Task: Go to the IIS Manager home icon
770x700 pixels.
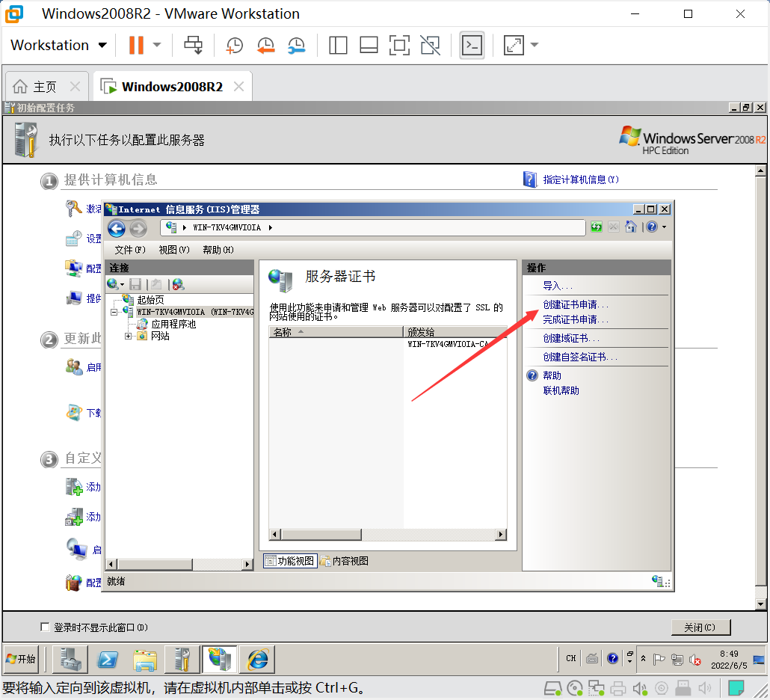Action: pyautogui.click(x=631, y=227)
